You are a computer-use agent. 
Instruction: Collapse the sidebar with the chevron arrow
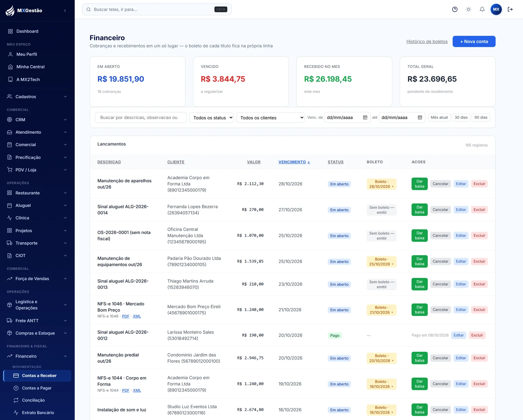pyautogui.click(x=65, y=10)
